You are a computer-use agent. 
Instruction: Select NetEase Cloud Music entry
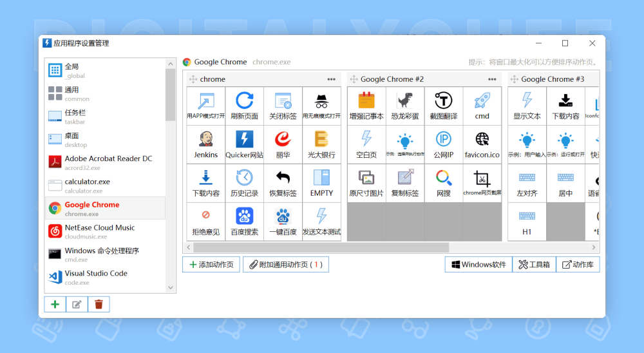[x=105, y=232]
